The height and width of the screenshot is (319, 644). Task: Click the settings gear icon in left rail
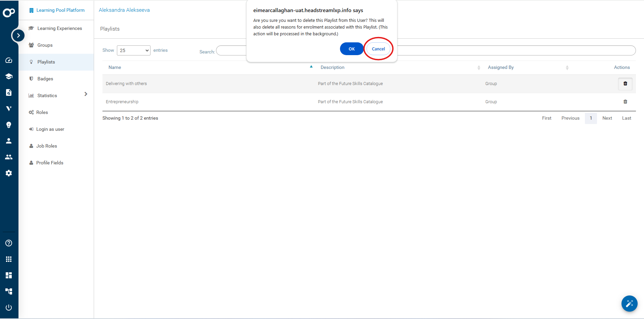coord(9,173)
